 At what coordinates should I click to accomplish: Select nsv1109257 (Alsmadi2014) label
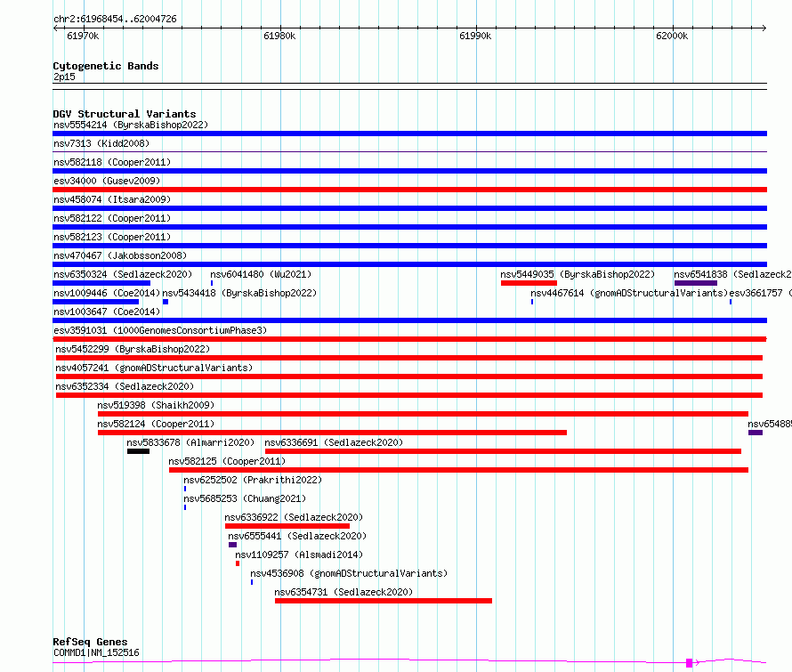pyautogui.click(x=299, y=555)
